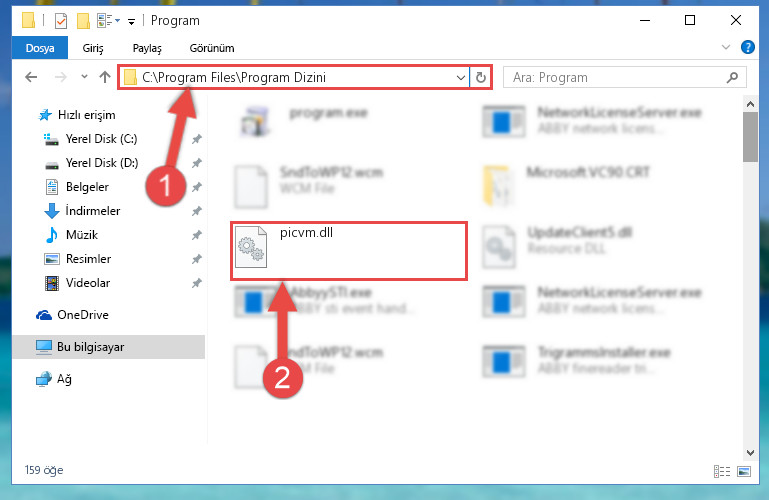Select the picvm.dll file
Viewport: 769px width, 500px height.
pos(349,251)
